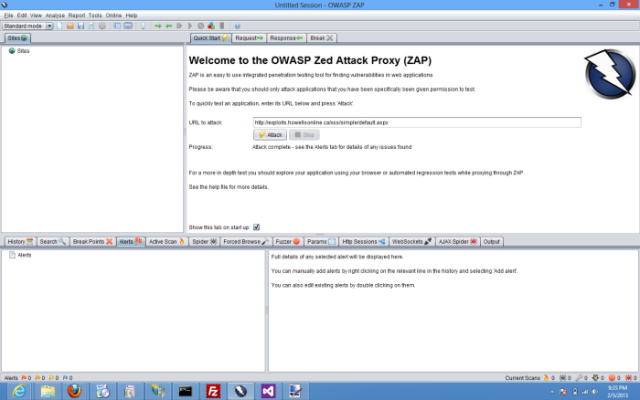Open Session Properties gear icon
Screen dimensions: 640x400
tap(102, 26)
